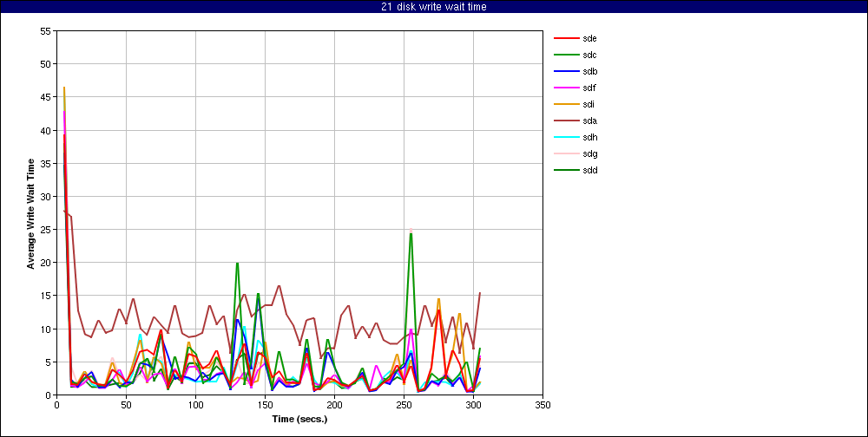This screenshot has width=868, height=437.
Task: Select the sdi legend label
Action: coord(589,104)
